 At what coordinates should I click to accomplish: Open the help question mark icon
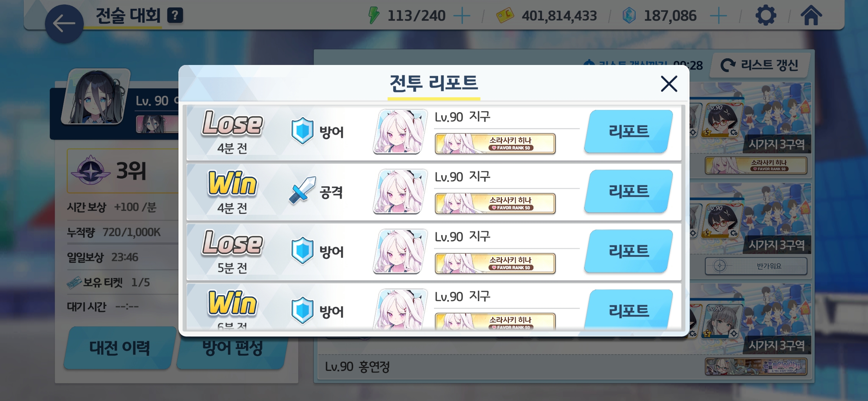click(x=175, y=16)
